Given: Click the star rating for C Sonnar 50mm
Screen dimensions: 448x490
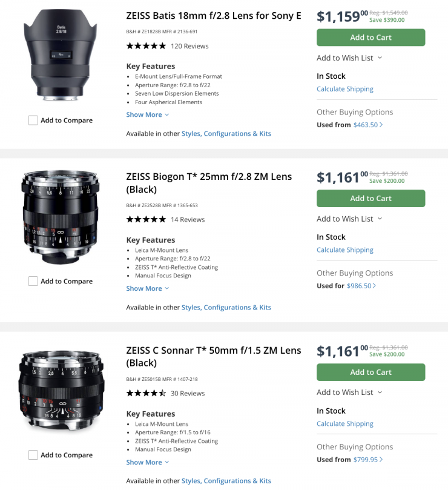Looking at the screenshot, I should [146, 393].
